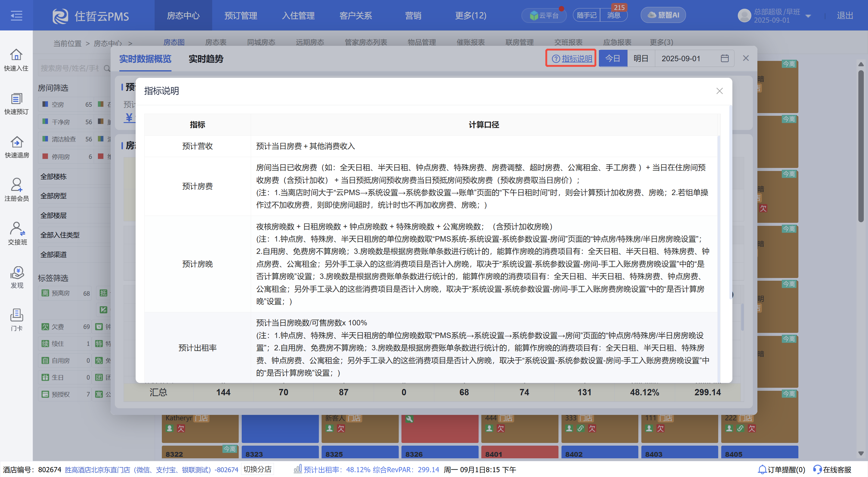Open 注册会员 sidebar icon

tap(16, 185)
